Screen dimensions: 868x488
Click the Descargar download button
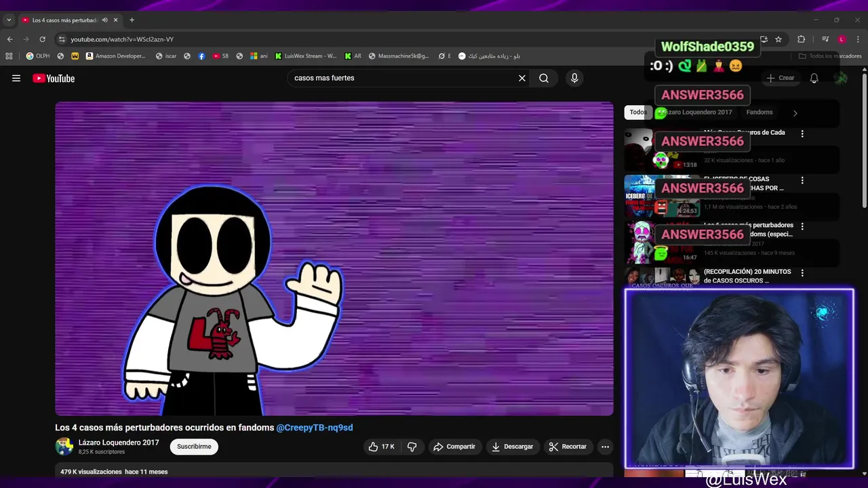[x=512, y=447]
